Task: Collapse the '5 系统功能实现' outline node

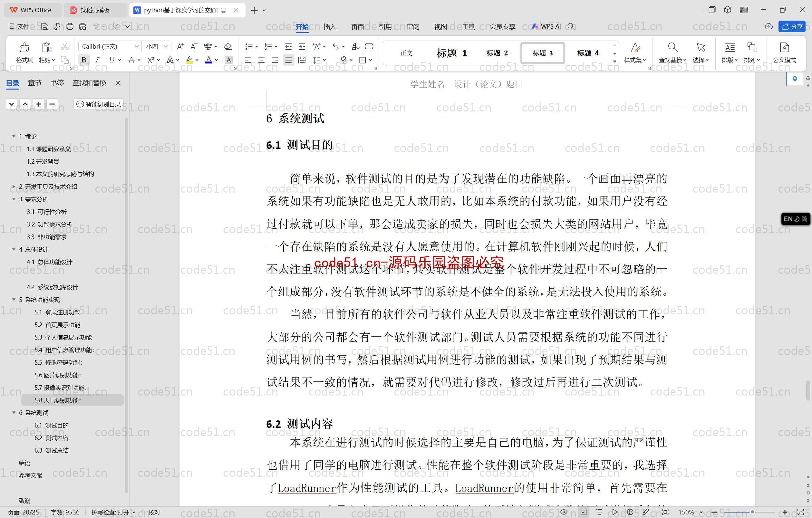Action: pos(14,300)
